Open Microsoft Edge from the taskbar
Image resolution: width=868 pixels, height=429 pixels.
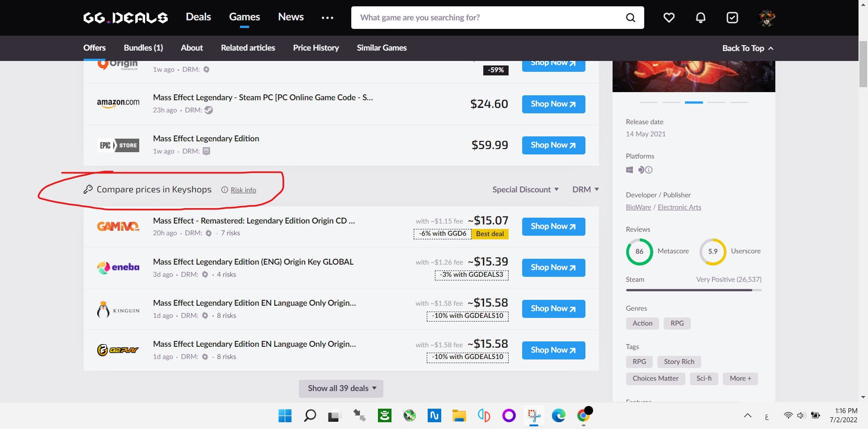coord(559,415)
